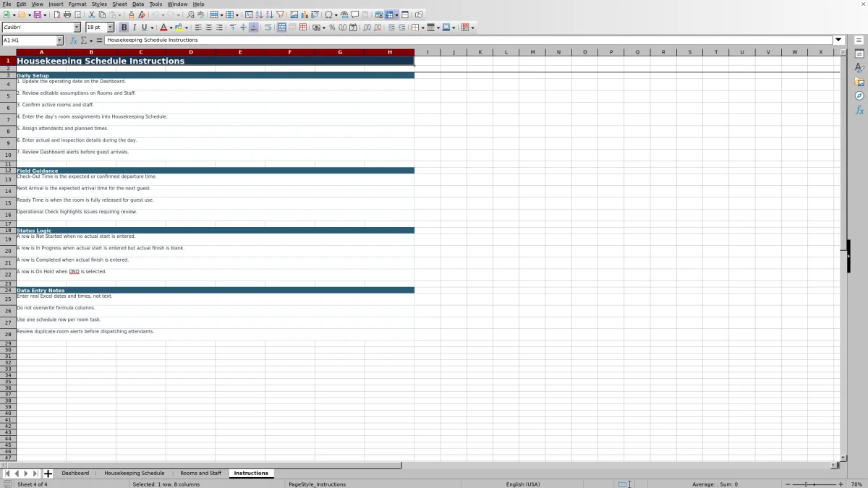Toggle the AutoFilter funnel icon
The height and width of the screenshot is (488, 868).
pos(280,14)
